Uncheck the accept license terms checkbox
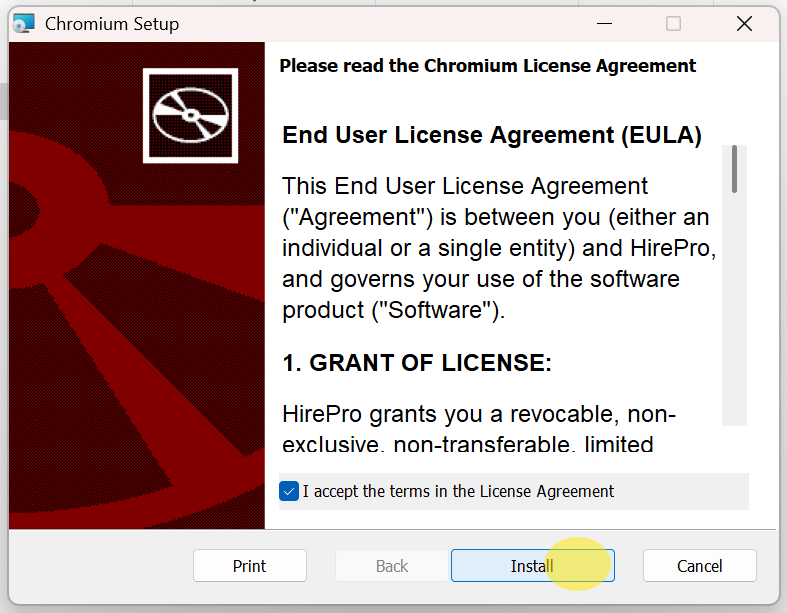 pyautogui.click(x=290, y=491)
